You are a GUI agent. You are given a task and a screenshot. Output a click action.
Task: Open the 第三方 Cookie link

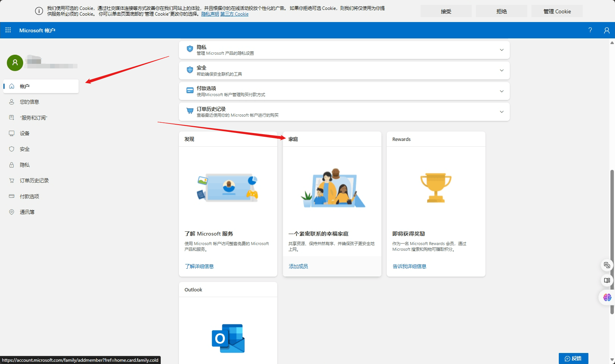point(234,14)
